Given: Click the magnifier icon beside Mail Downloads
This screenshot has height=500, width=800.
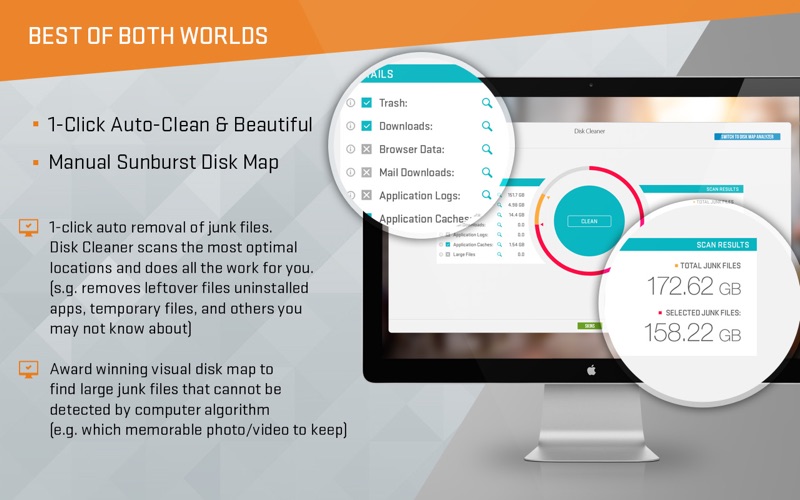Looking at the screenshot, I should pos(487,172).
